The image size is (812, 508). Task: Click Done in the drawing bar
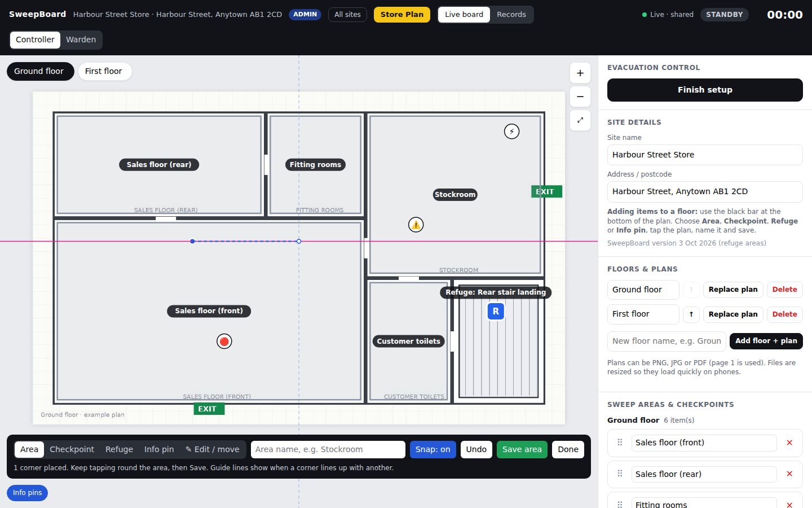pos(568,449)
